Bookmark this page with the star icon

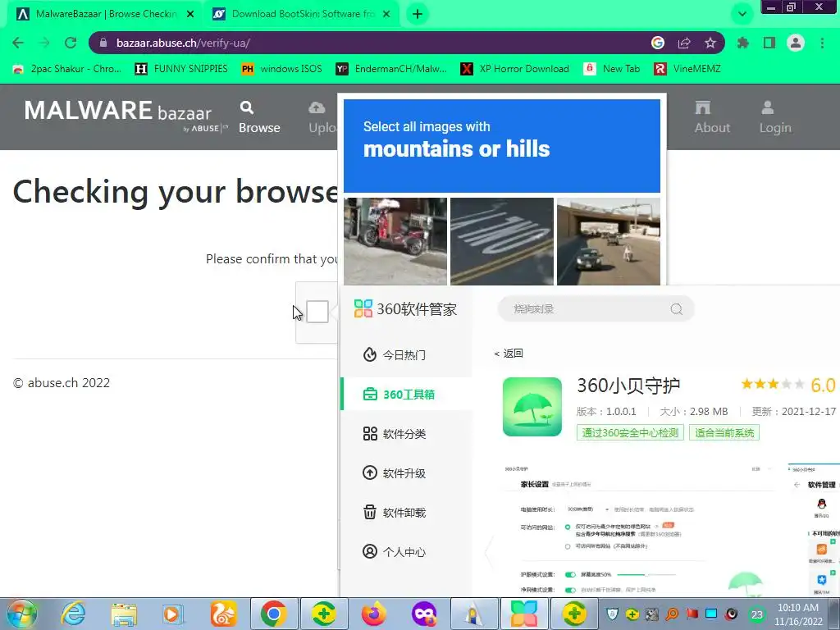click(710, 43)
